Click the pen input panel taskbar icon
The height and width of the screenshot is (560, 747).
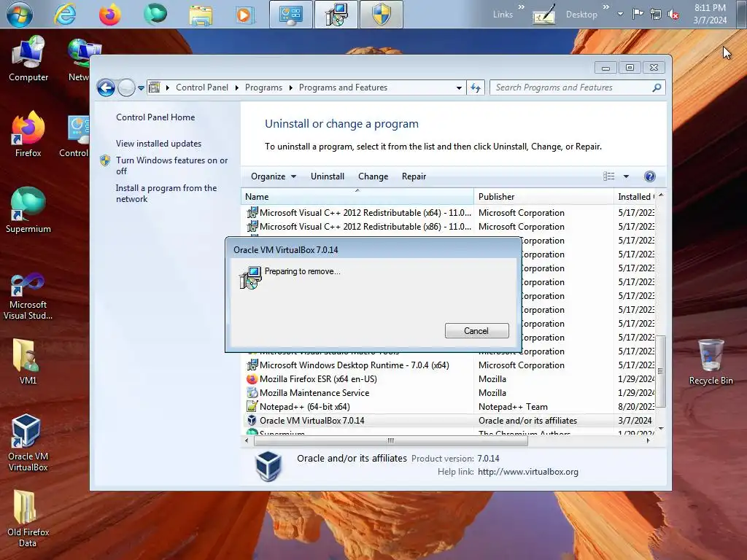pyautogui.click(x=543, y=15)
